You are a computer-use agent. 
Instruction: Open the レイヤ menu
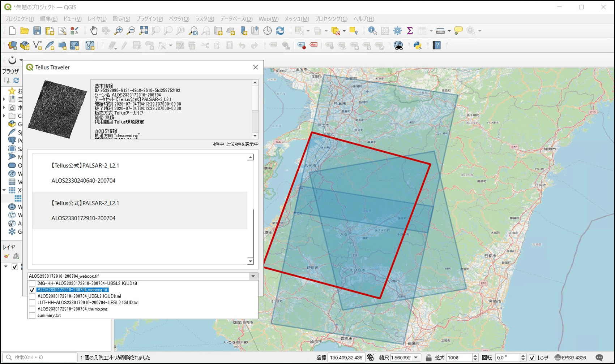[x=97, y=19]
